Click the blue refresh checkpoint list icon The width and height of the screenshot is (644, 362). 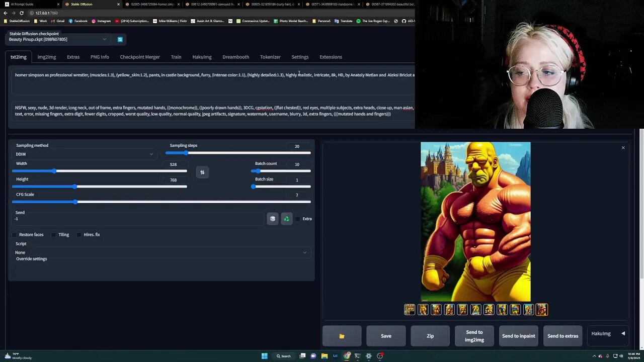(x=120, y=39)
